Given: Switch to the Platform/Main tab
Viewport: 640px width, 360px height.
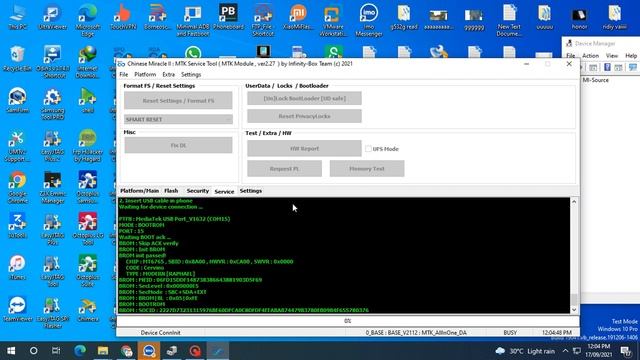Looking at the screenshot, I should 140,191.
